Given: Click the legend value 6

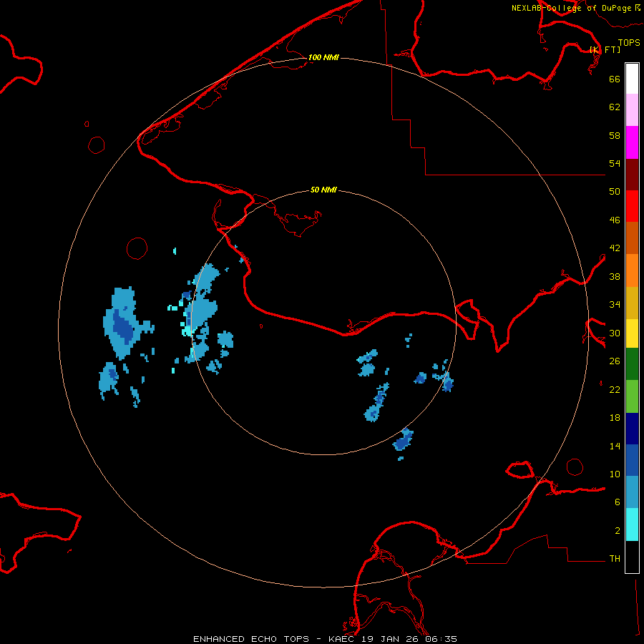Looking at the screenshot, I should point(618,502).
